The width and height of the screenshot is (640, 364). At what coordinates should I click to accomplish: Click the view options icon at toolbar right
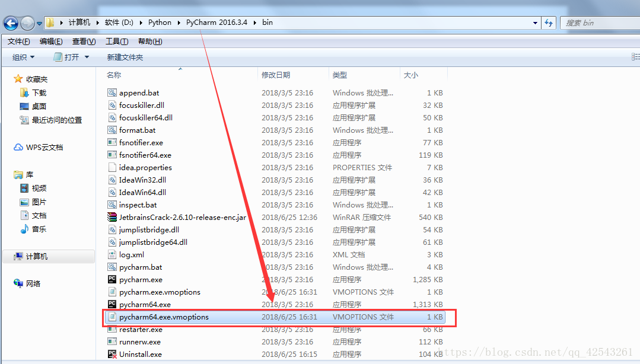[635, 57]
